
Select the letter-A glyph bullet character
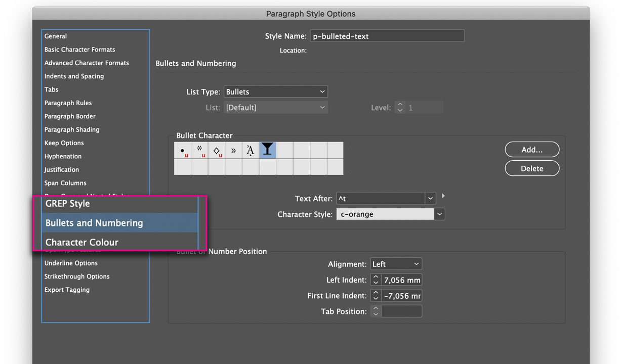250,150
